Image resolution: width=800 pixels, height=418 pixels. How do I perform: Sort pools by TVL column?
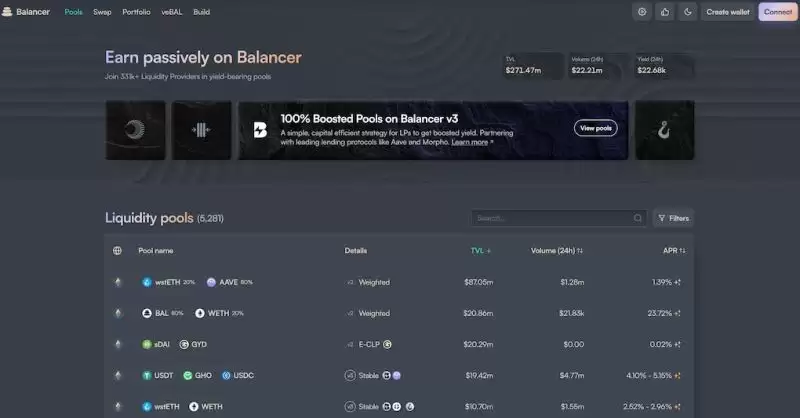click(480, 251)
